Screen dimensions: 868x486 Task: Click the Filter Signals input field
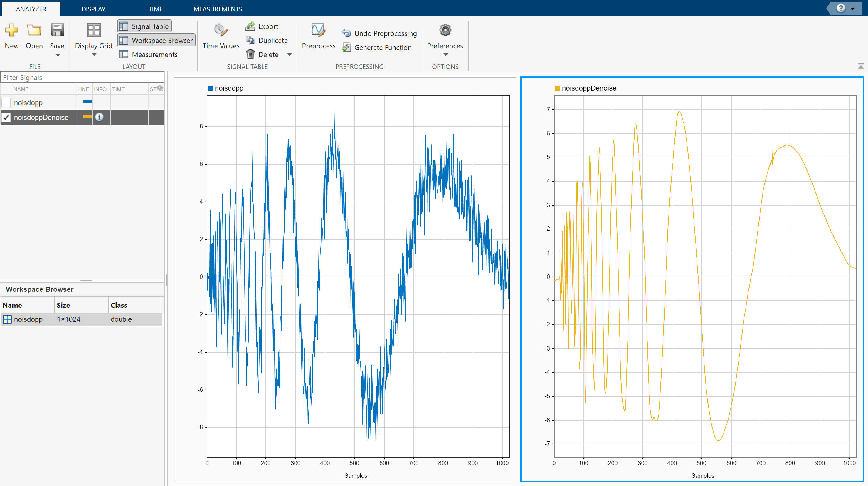[82, 77]
